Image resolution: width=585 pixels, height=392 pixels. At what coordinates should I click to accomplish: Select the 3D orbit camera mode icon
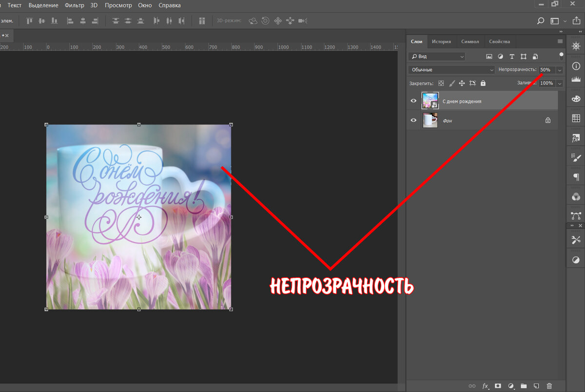click(253, 21)
